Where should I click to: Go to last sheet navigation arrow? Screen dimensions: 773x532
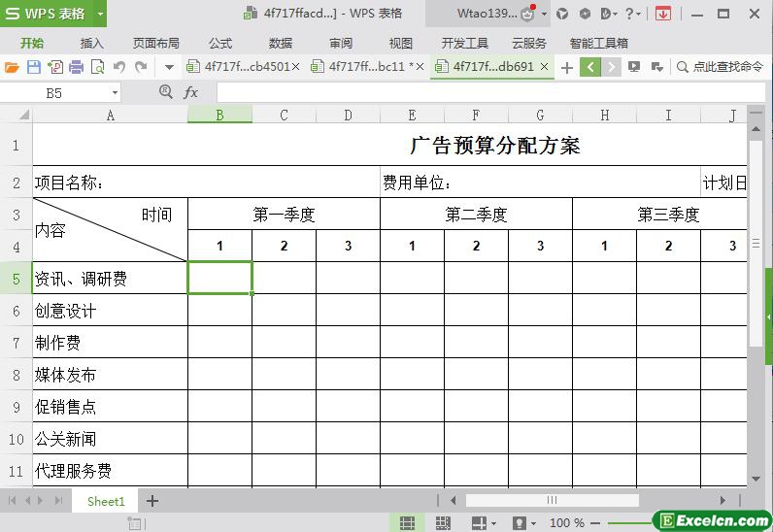click(58, 501)
